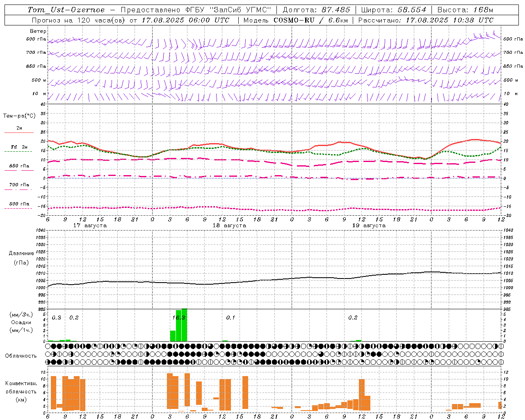The width and height of the screenshot is (525, 420).
Task: Click the Давление pressure section label
Action: (x=21, y=253)
